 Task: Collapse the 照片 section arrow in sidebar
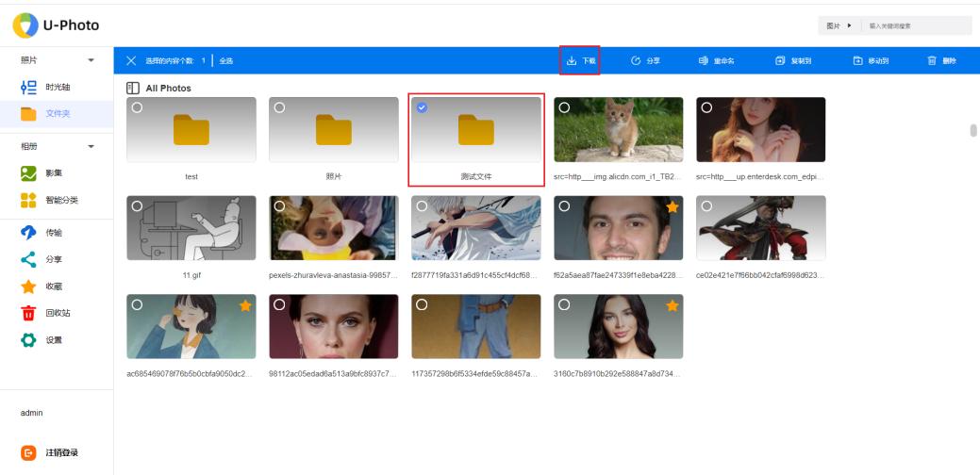(x=91, y=60)
